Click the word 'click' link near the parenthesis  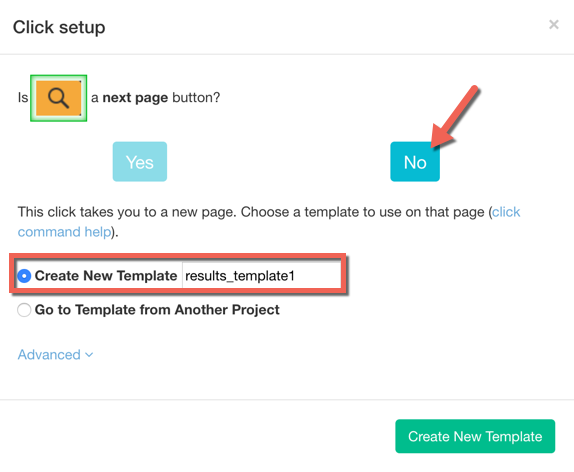[x=506, y=212]
